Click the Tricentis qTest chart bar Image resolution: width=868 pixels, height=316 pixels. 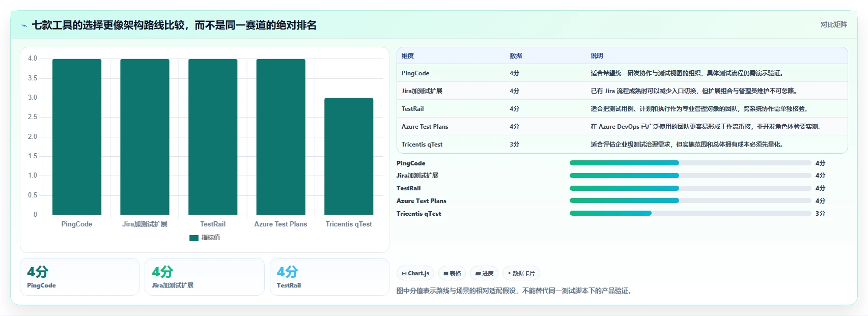[x=349, y=156]
